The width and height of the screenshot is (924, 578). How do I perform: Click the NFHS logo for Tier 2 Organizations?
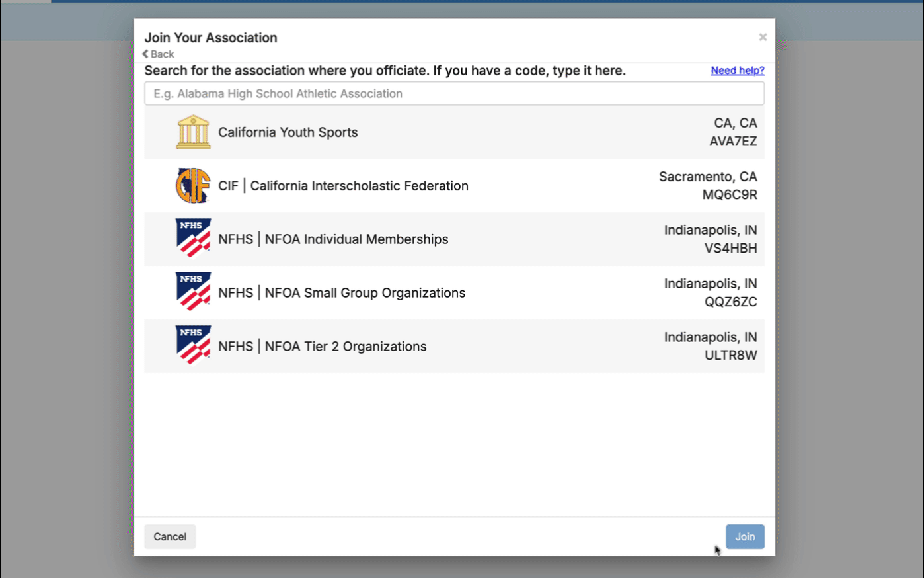[192, 345]
